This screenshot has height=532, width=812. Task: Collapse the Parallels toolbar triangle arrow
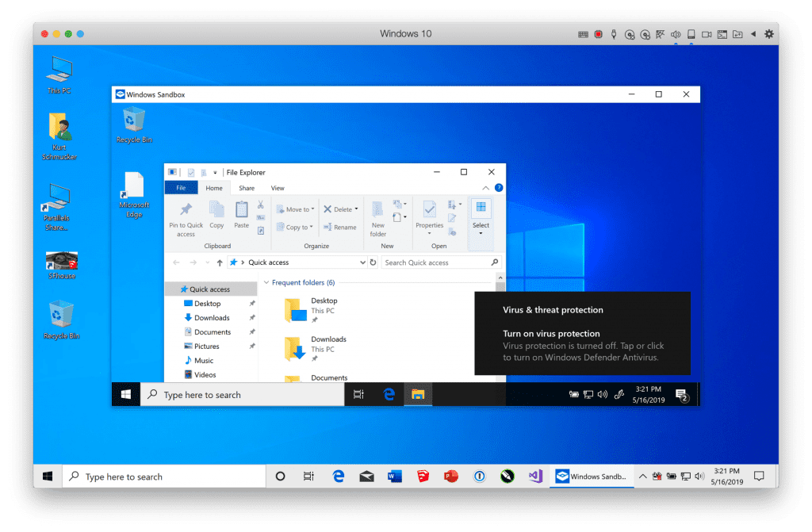pyautogui.click(x=753, y=34)
